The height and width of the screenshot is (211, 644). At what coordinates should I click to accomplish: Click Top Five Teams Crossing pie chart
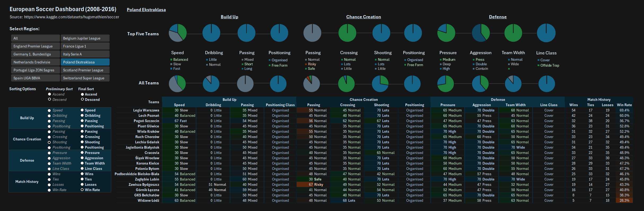coord(347,33)
